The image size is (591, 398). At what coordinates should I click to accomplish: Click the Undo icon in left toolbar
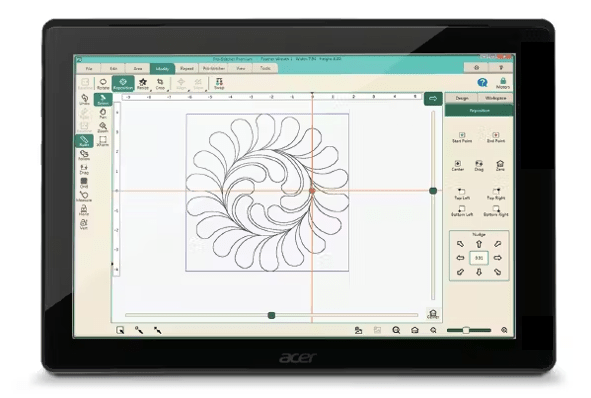84,100
